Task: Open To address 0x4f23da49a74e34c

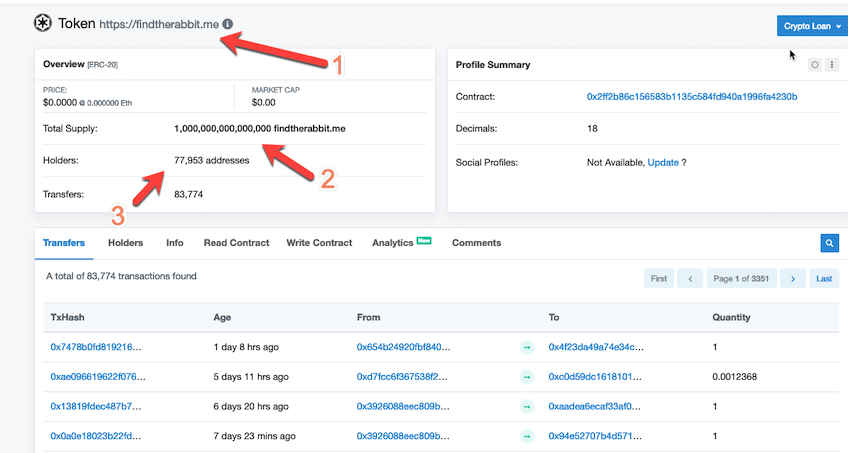Action: click(596, 347)
